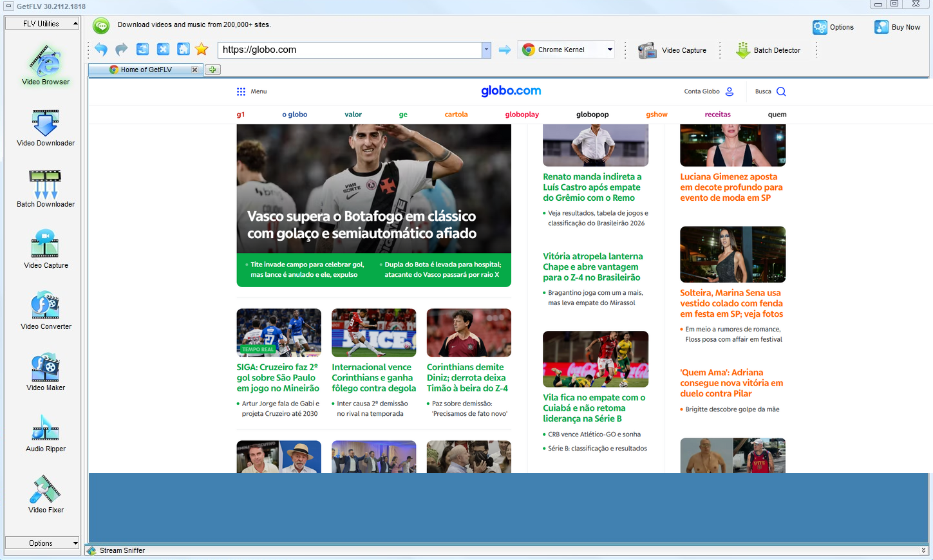Open the Internacional vence Corinthians article thumbnail
This screenshot has width=933, height=560.
coord(373,333)
